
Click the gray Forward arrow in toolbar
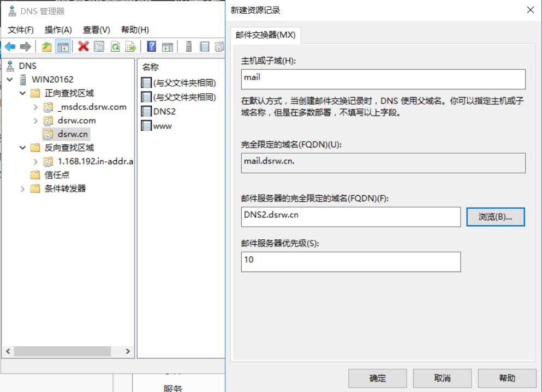26,46
